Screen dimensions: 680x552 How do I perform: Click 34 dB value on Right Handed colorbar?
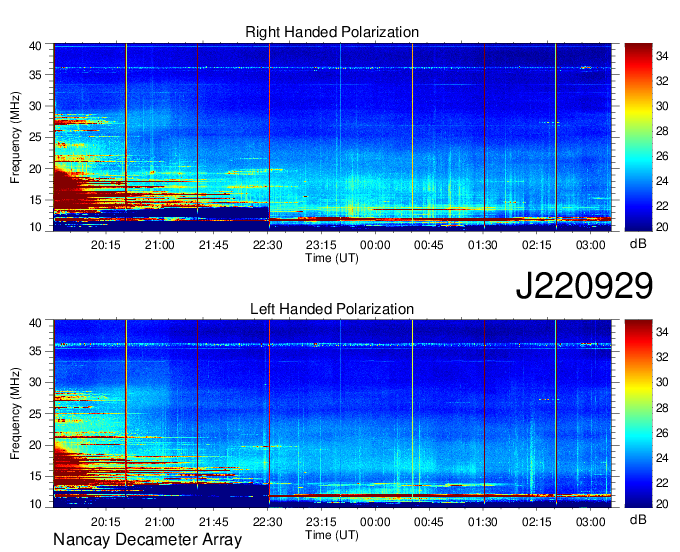click(662, 56)
